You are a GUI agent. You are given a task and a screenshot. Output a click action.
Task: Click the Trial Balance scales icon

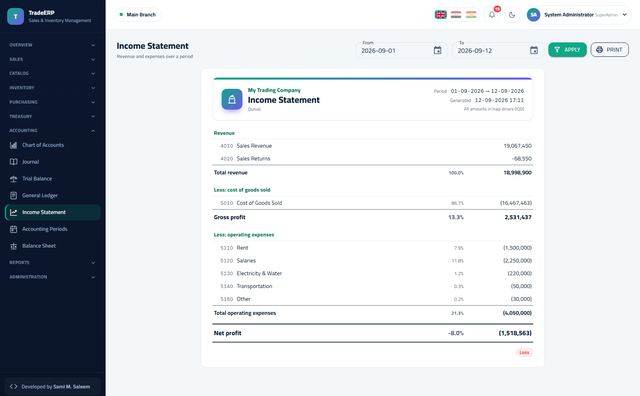point(13,179)
